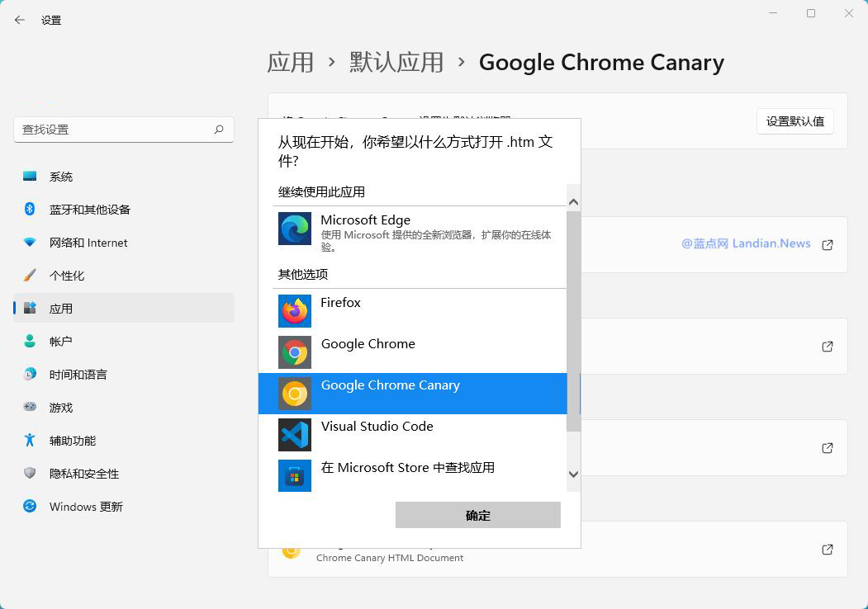Minimize the Settings window

pyautogui.click(x=773, y=13)
